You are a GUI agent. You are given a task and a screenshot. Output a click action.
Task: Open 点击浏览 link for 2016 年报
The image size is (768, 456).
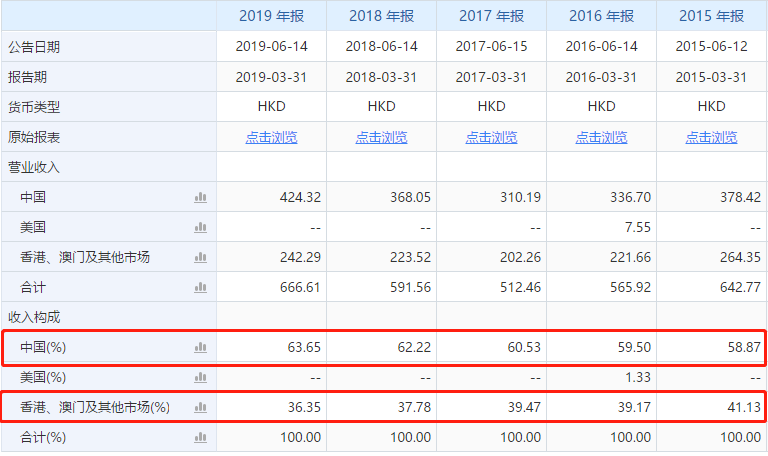tap(601, 138)
